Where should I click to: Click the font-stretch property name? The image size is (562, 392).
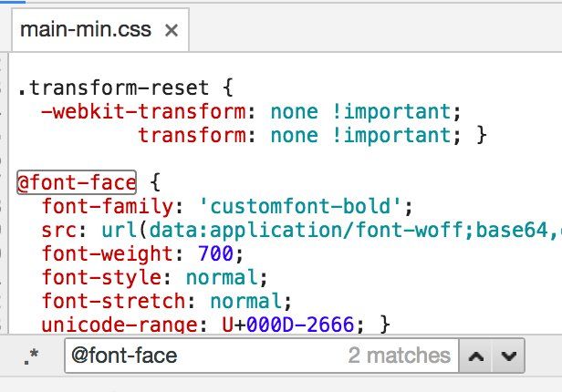click(114, 301)
